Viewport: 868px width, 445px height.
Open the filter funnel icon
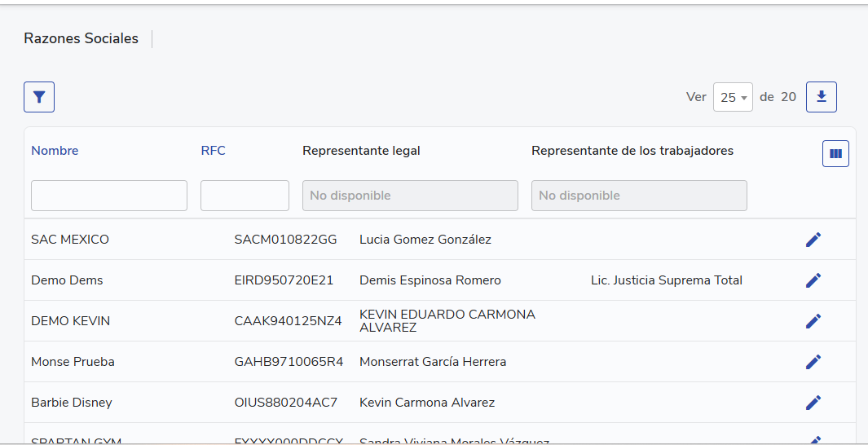[x=39, y=97]
